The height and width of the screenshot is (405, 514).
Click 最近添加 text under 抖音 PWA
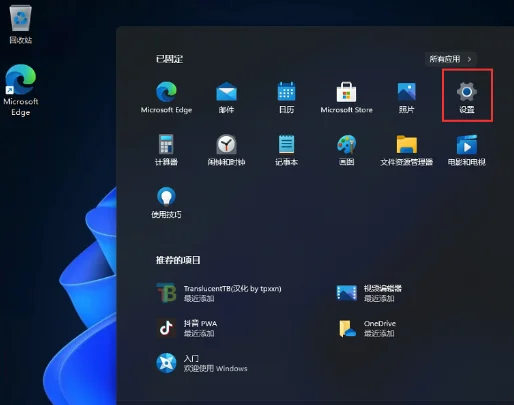tap(199, 333)
